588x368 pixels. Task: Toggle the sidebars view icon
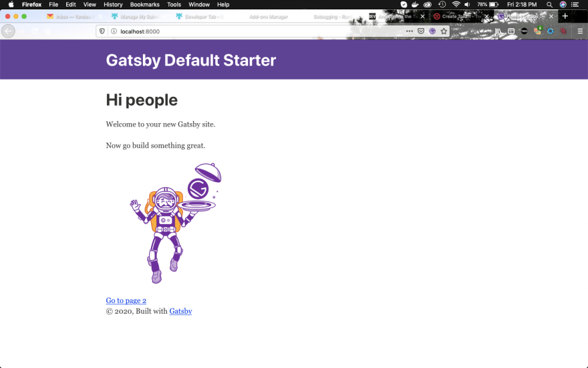[x=511, y=31]
